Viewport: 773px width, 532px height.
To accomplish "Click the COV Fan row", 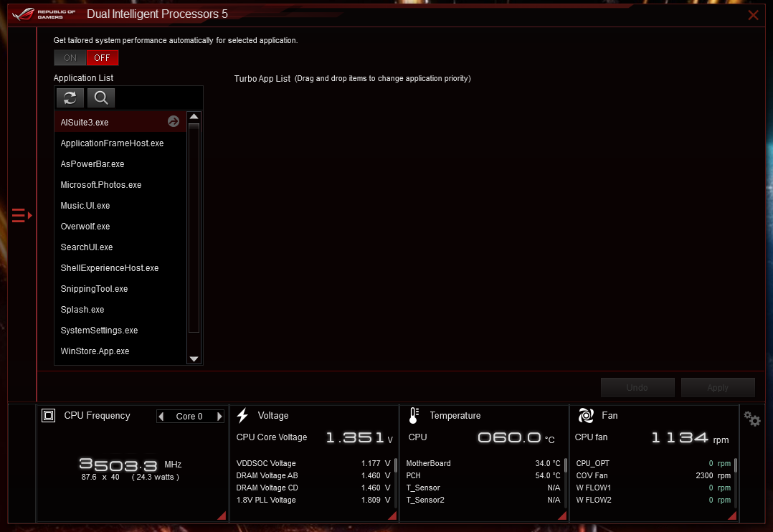I will click(x=653, y=475).
